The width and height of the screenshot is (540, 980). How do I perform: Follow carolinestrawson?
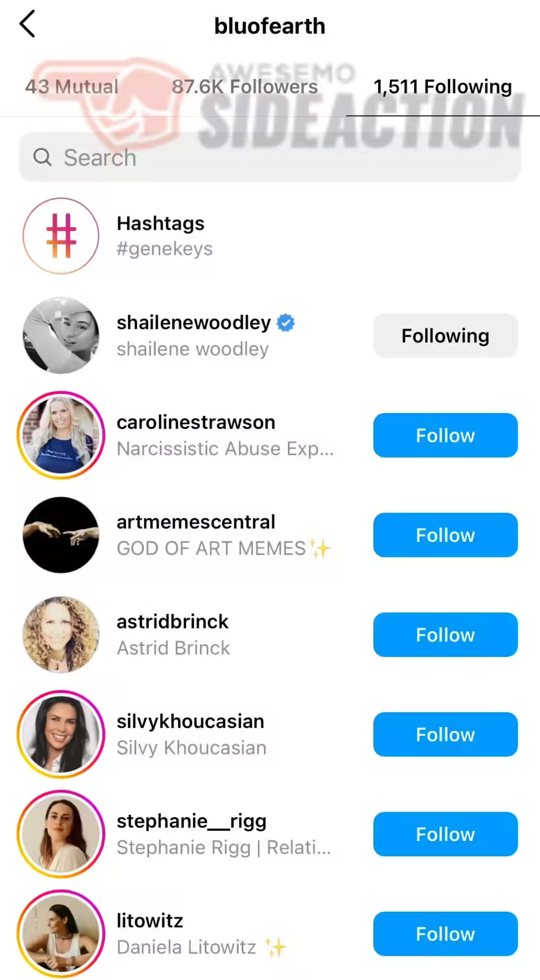point(445,435)
